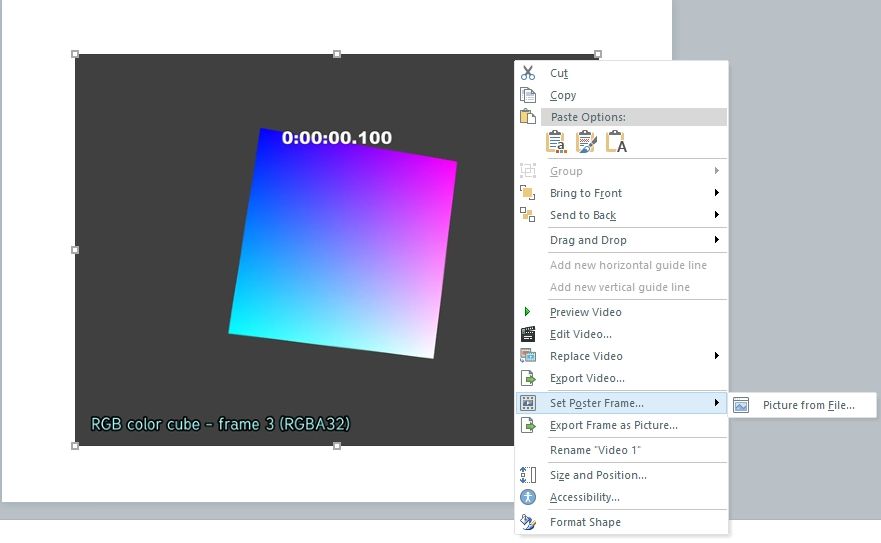Expand the Send to Back submenu arrow
Screen dimensions: 881x543
tap(716, 215)
